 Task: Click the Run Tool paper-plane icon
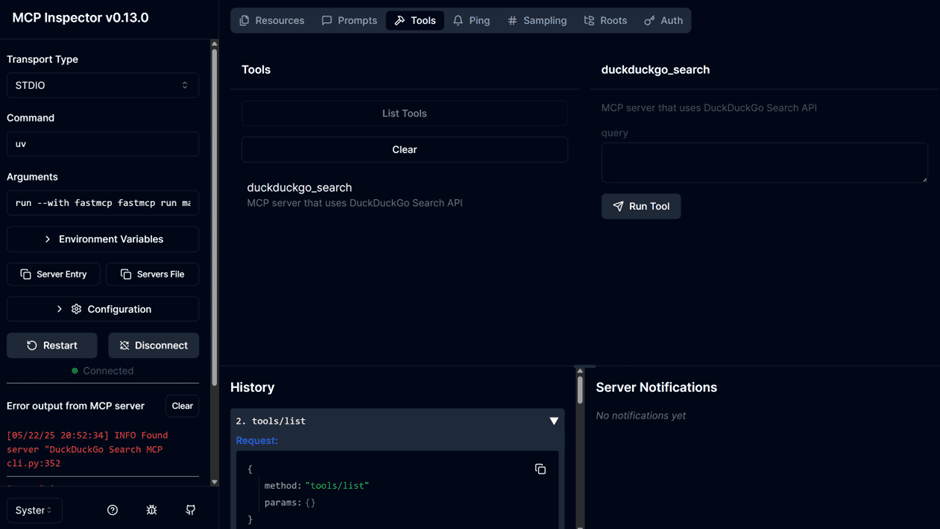coord(618,206)
